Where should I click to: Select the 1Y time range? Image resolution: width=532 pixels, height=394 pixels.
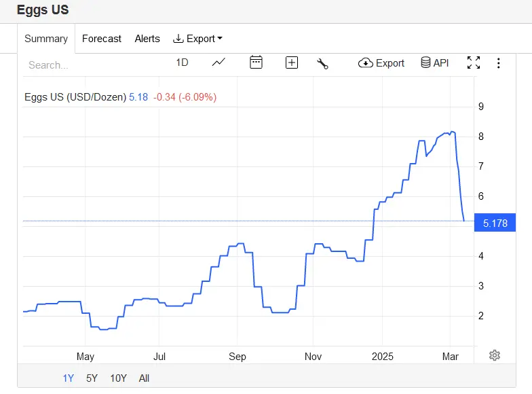pos(68,378)
